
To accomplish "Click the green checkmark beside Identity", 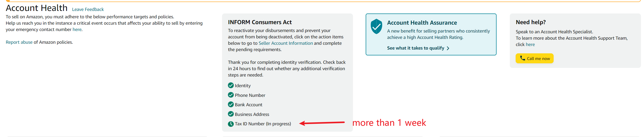I will (x=231, y=85).
